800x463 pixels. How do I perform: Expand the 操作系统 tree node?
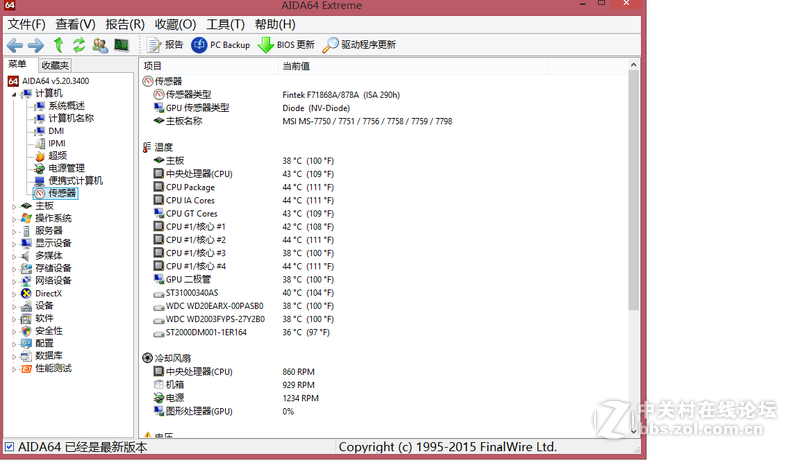pos(14,219)
